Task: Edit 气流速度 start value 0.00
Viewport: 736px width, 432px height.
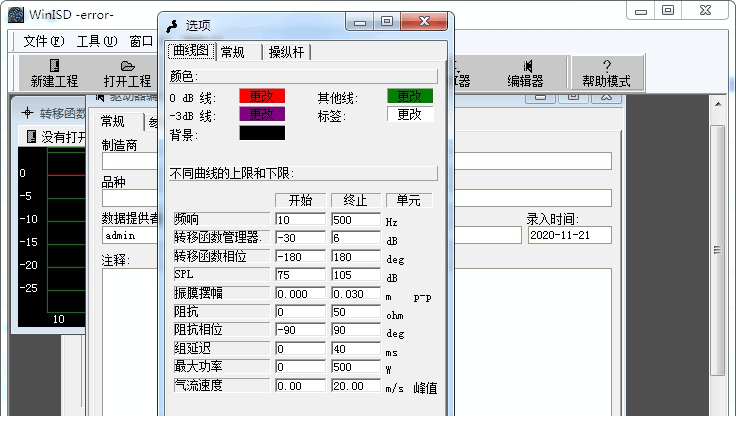Action: coord(300,386)
